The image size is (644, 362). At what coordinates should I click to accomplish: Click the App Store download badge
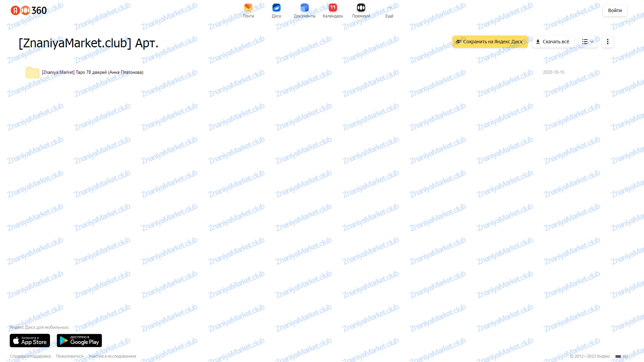30,340
